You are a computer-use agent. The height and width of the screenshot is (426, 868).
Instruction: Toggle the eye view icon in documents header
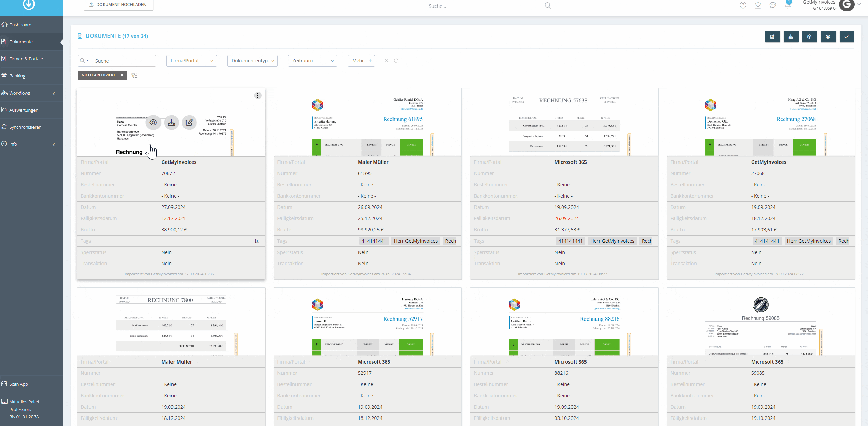pos(828,37)
